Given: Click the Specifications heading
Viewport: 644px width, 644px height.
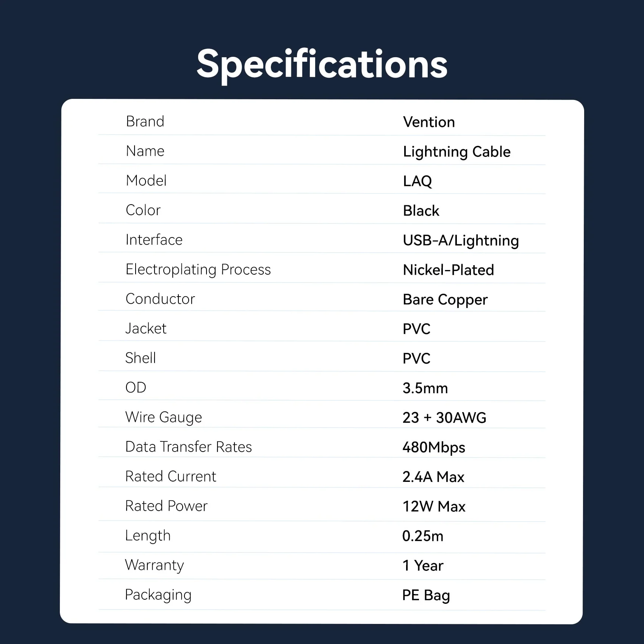Looking at the screenshot, I should click(x=322, y=65).
